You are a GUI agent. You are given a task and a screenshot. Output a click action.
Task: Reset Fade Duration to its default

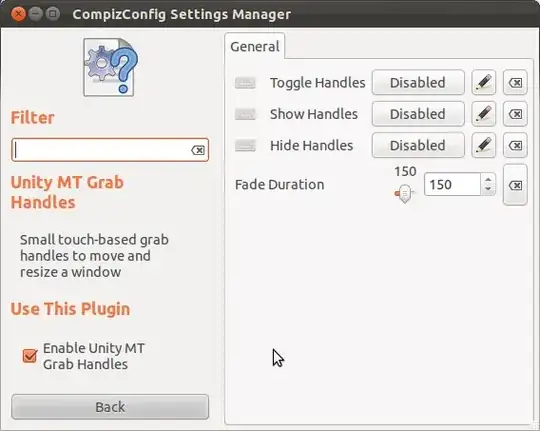click(515, 185)
